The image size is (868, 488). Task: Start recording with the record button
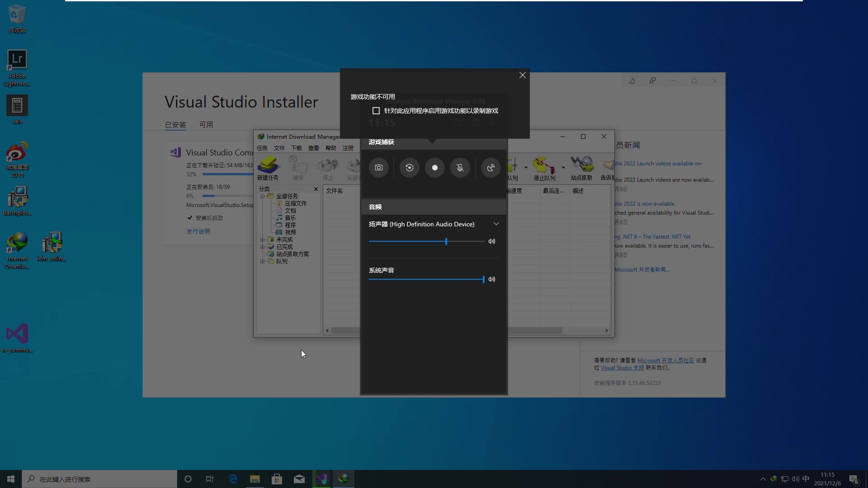coord(435,168)
